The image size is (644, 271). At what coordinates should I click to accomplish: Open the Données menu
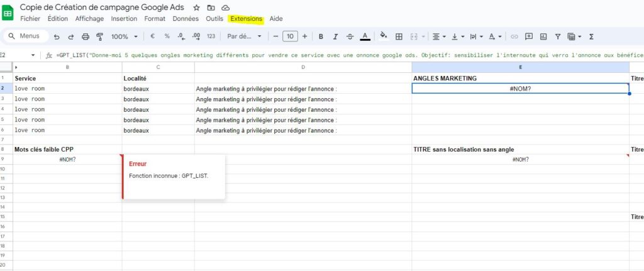(186, 19)
